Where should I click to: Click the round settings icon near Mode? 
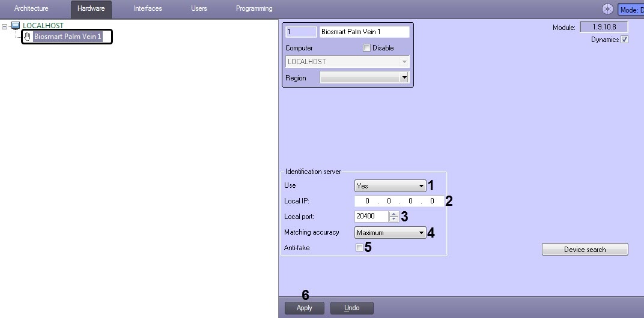[x=607, y=9]
